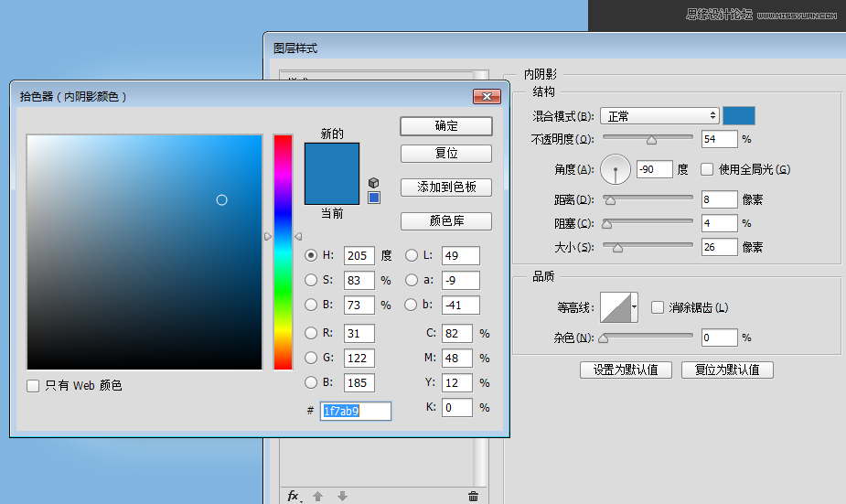Close the color picker dialog
This screenshot has height=504, width=846.
point(486,96)
